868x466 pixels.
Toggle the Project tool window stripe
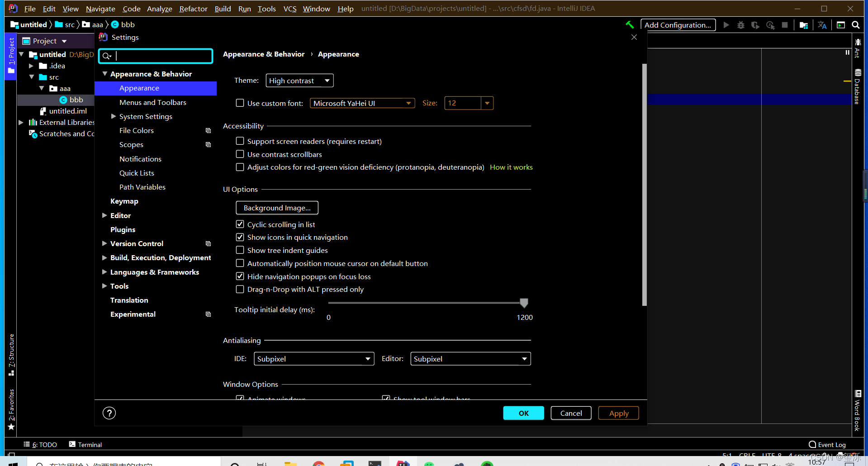coord(11,56)
